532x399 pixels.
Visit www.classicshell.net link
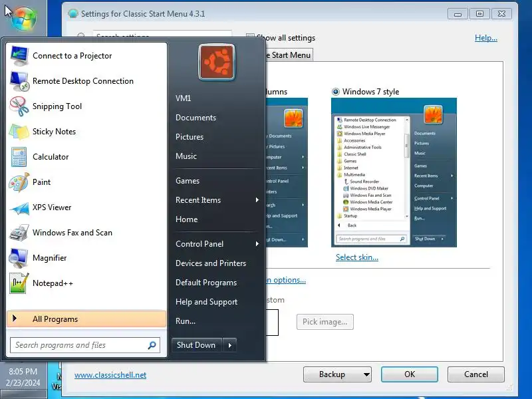pyautogui.click(x=110, y=375)
